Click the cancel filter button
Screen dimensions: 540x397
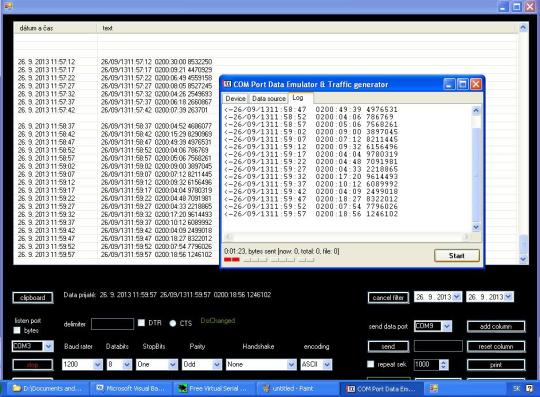(x=388, y=297)
